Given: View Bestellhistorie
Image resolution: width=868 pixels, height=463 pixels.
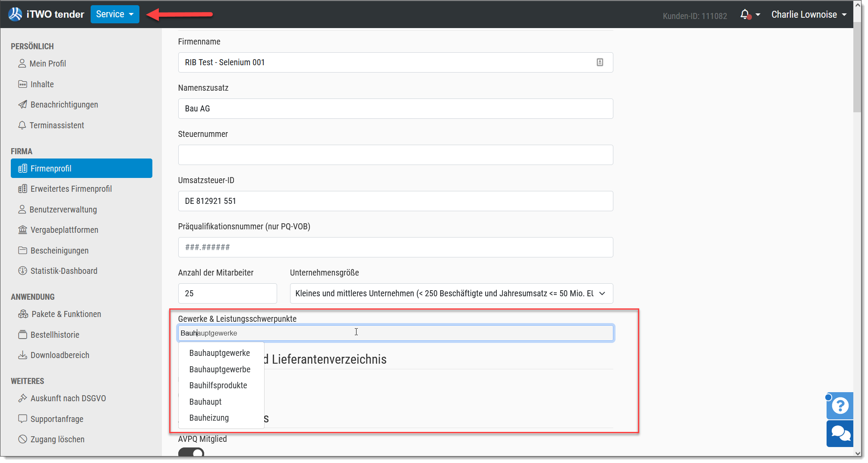Looking at the screenshot, I should [x=48, y=335].
